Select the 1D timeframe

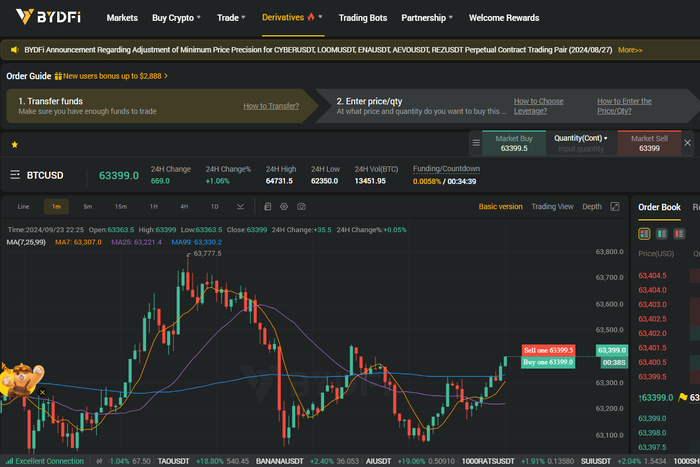click(214, 207)
